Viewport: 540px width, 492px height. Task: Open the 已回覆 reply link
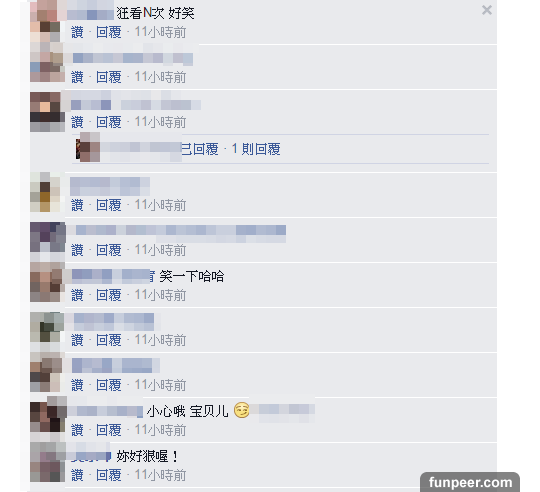[200, 149]
